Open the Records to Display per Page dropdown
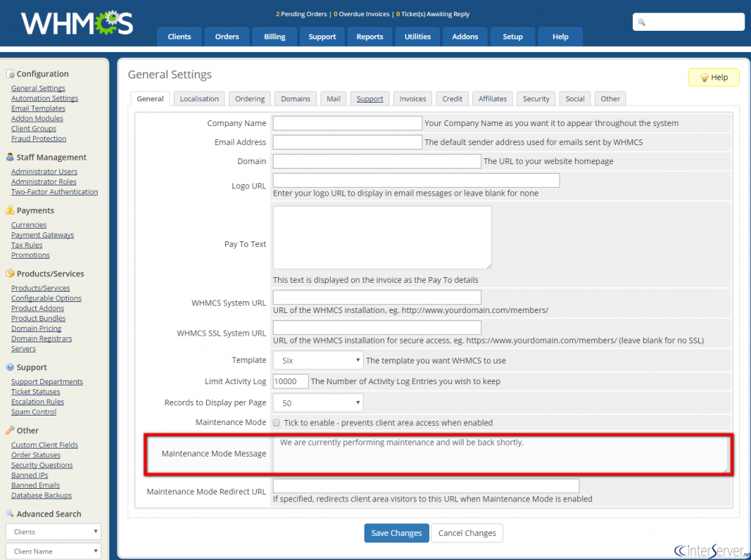This screenshot has height=560, width=751. coord(318,403)
